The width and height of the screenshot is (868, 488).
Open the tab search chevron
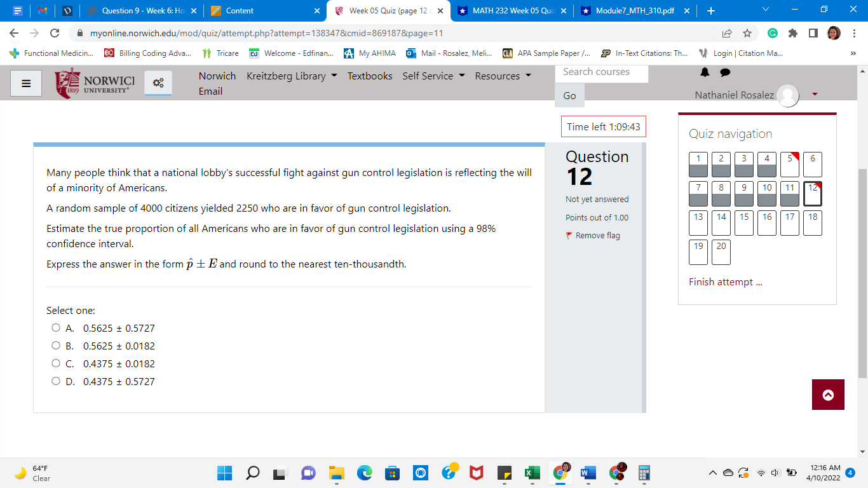point(764,11)
